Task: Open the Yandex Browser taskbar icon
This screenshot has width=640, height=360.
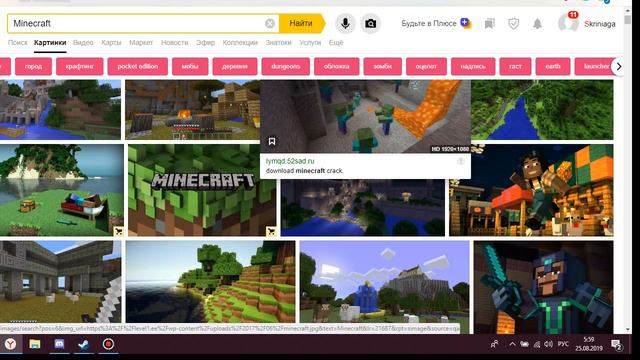Action: pos(10,344)
